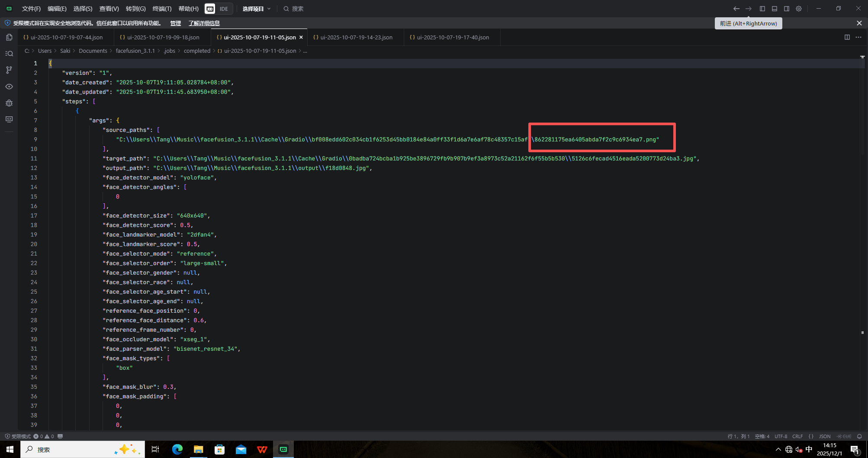Viewport: 868px width, 458px height.
Task: Click the Windows Task View icon
Action: (x=155, y=449)
